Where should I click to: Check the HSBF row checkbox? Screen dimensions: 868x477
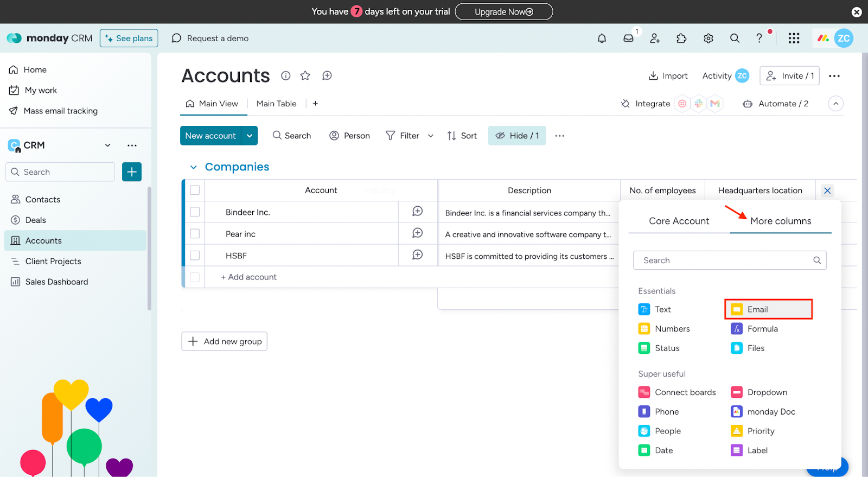195,255
